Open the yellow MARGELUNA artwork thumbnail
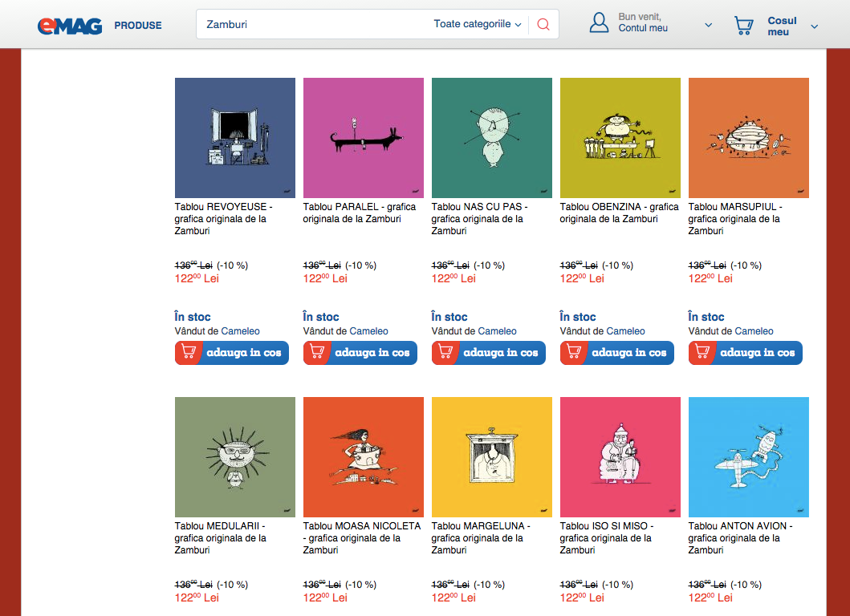 (492, 457)
